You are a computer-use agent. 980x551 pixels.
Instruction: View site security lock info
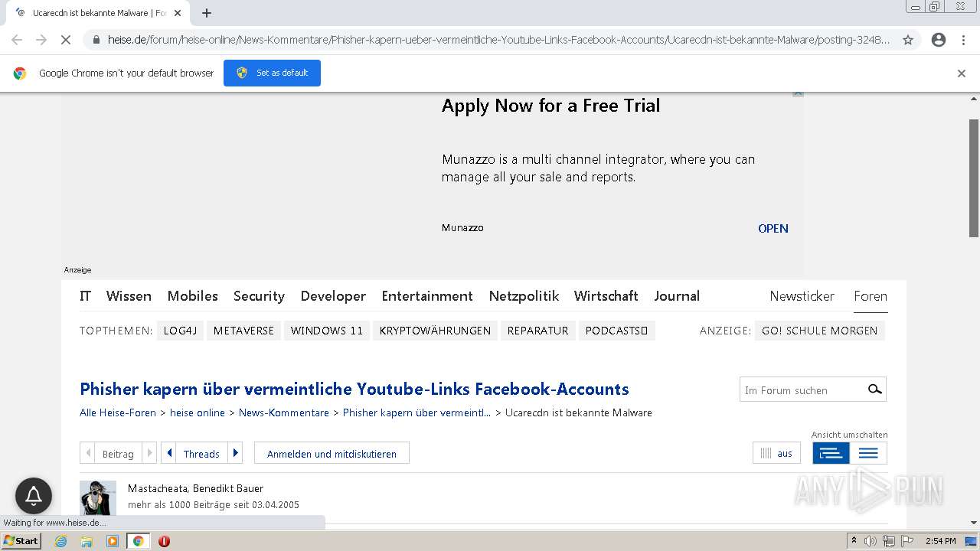point(96,40)
